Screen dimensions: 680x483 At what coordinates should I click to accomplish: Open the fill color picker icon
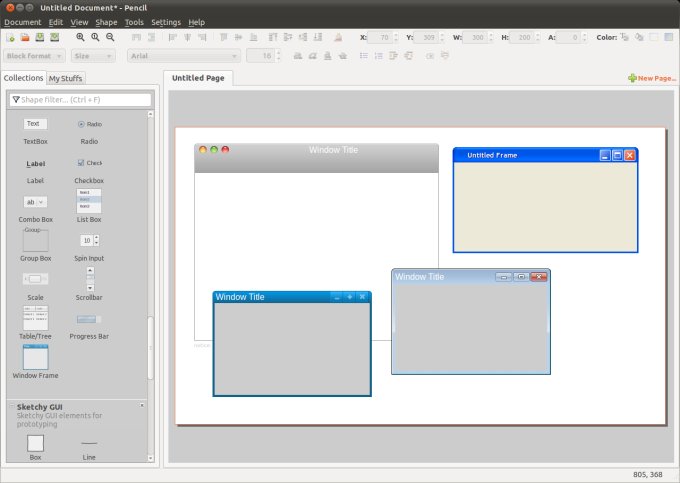[x=639, y=37]
